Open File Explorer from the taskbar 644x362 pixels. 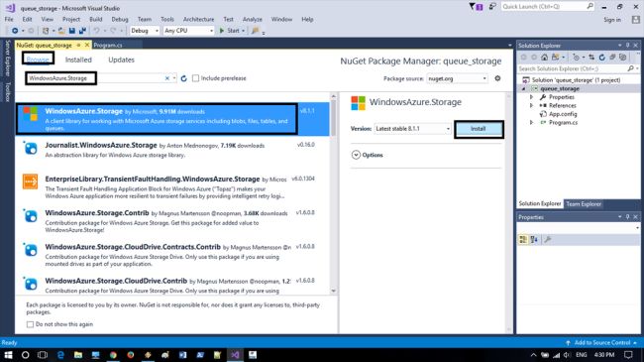[x=78, y=355]
